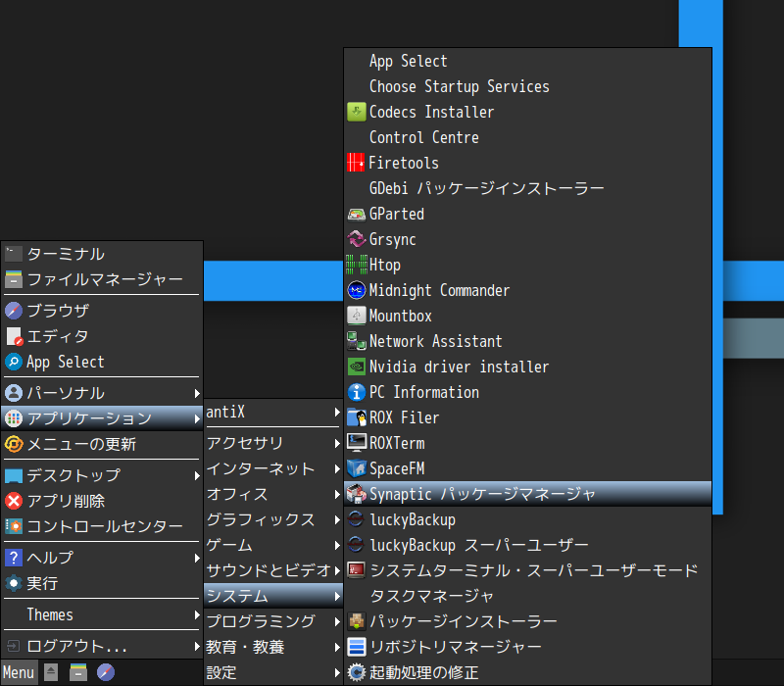Expand the パーソナル submenu arrow
The height and width of the screenshot is (686, 784).
tap(197, 394)
